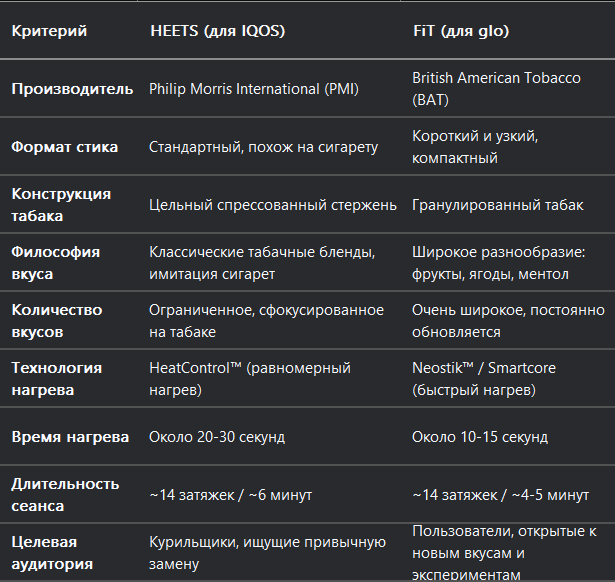
Task: Select the FiT (для glo) column header
Action: coord(461,31)
